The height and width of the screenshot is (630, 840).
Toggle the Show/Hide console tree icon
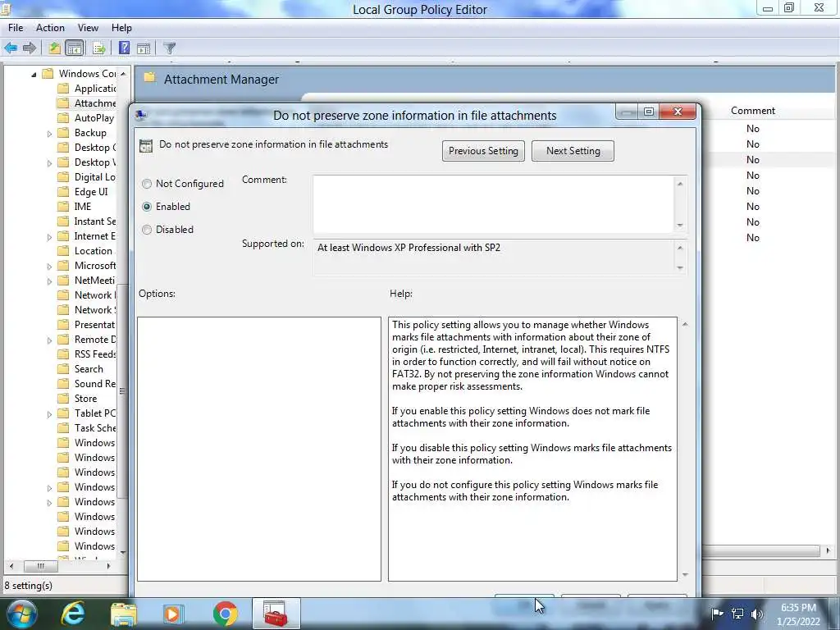[75, 48]
